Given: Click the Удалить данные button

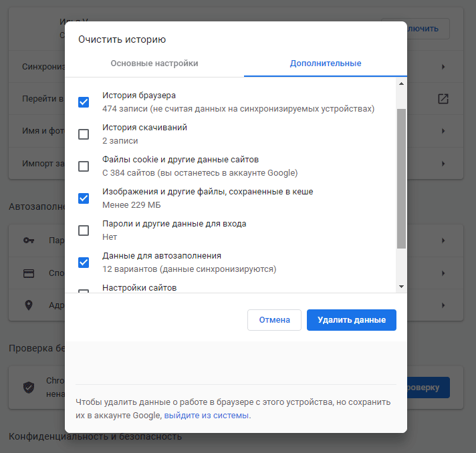Looking at the screenshot, I should [x=352, y=320].
